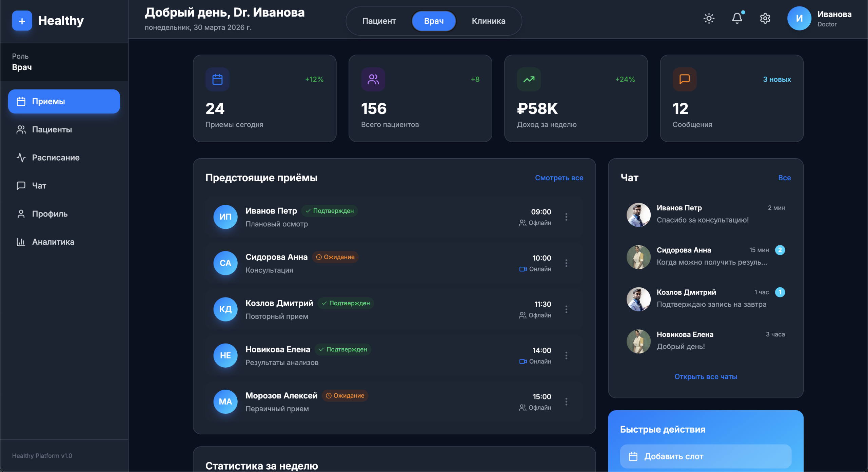Open notifications bell icon

(x=737, y=18)
